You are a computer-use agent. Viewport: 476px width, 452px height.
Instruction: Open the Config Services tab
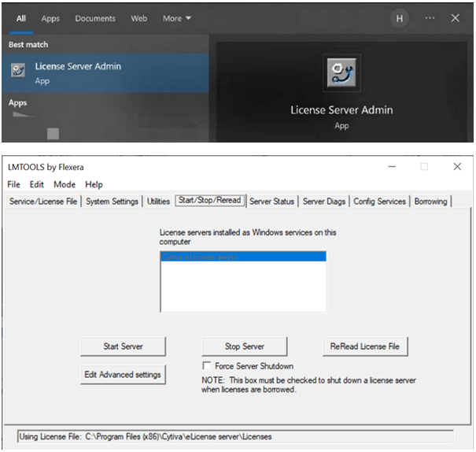coord(379,202)
